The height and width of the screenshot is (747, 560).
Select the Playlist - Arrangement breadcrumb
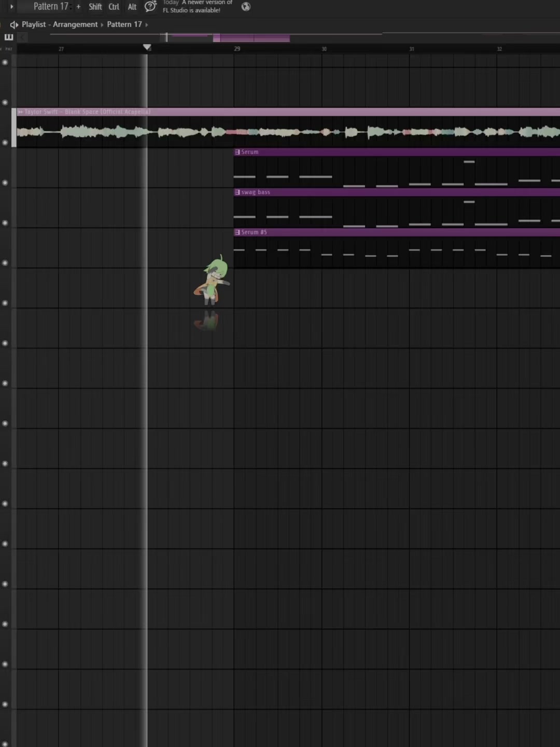[60, 24]
